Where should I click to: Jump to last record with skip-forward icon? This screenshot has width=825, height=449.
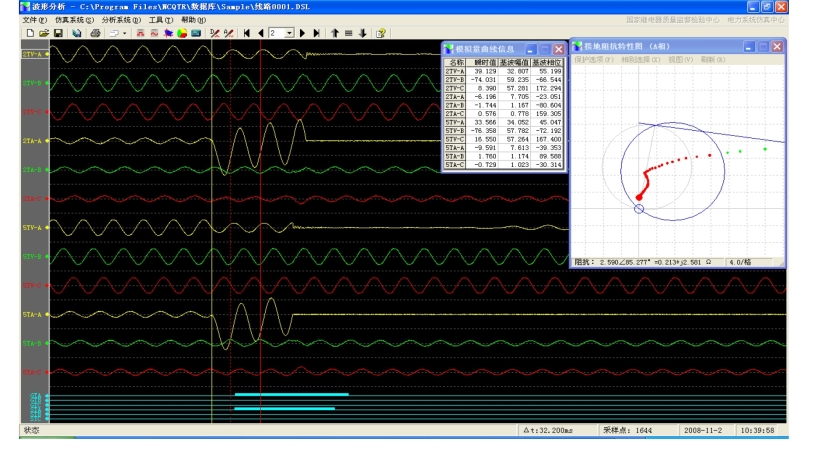pos(317,33)
